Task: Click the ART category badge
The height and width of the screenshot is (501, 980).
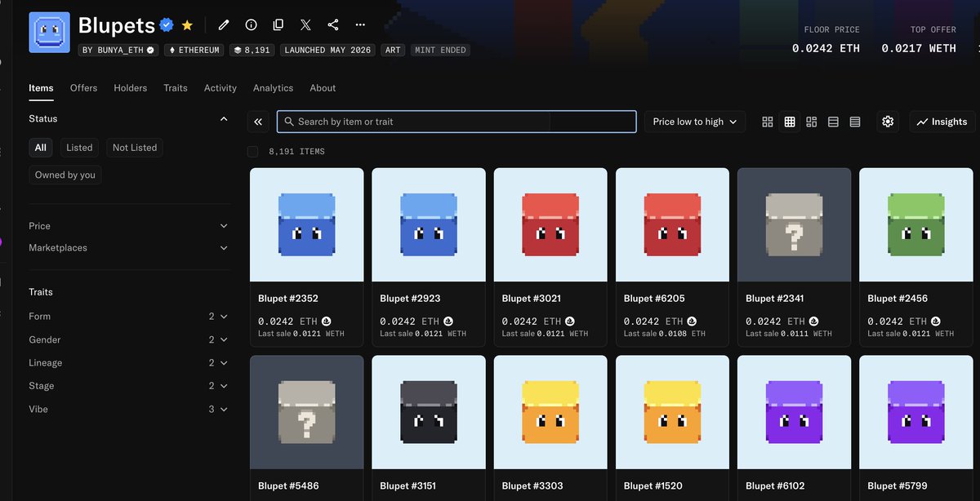Action: (393, 50)
